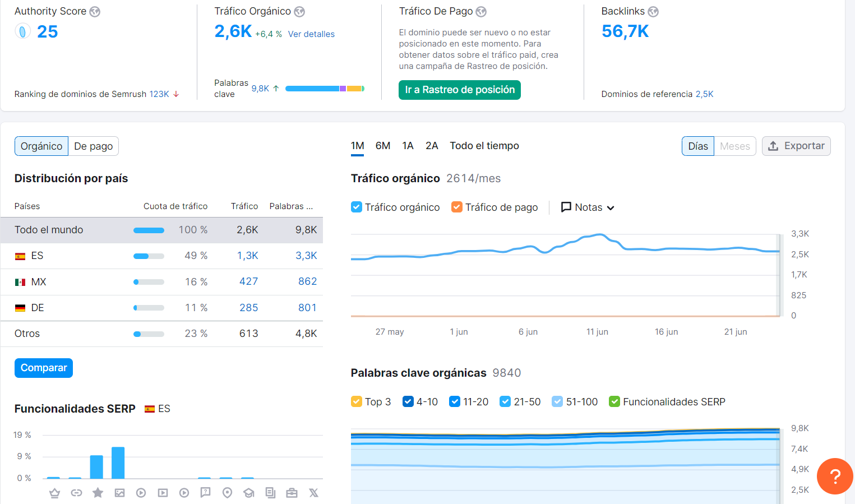Uncheck Tráfico orgánico chart checkbox

[x=357, y=207]
